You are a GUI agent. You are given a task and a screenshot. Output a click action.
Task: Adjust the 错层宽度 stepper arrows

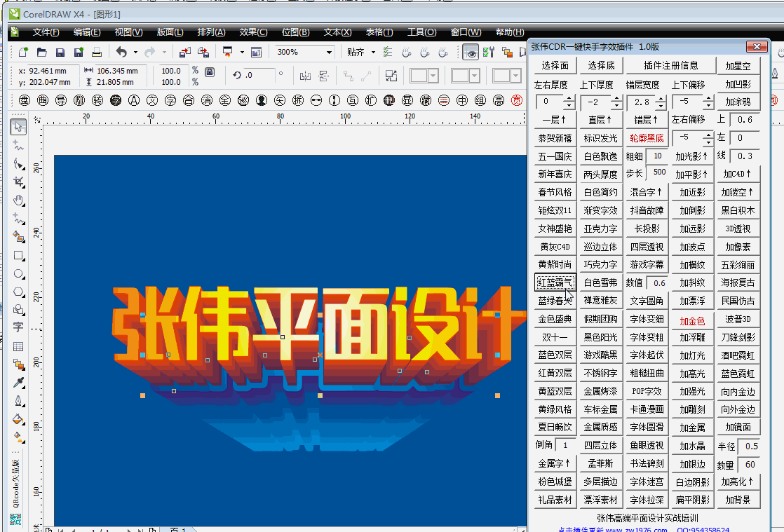tap(661, 102)
